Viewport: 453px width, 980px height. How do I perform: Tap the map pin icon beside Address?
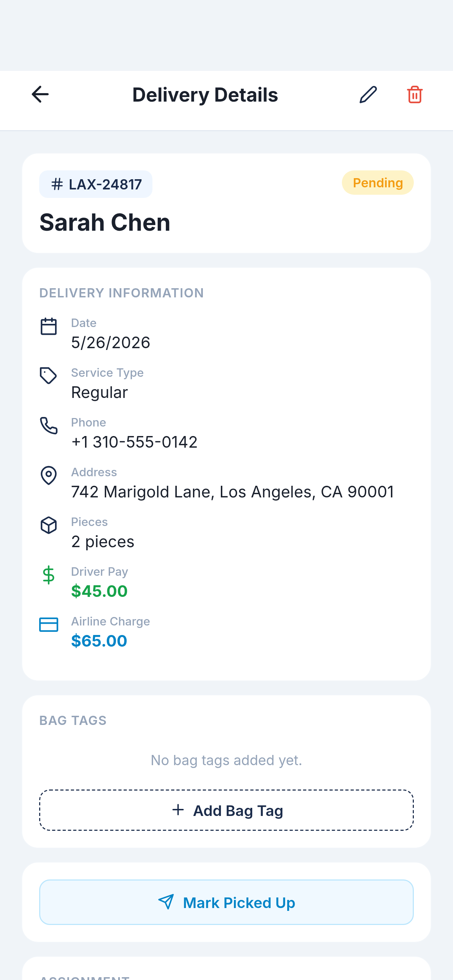pyautogui.click(x=49, y=476)
